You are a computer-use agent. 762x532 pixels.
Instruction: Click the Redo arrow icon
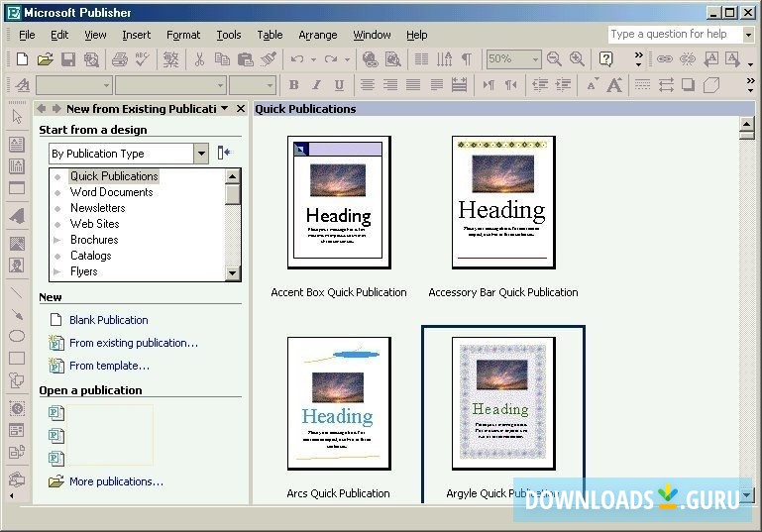point(331,59)
